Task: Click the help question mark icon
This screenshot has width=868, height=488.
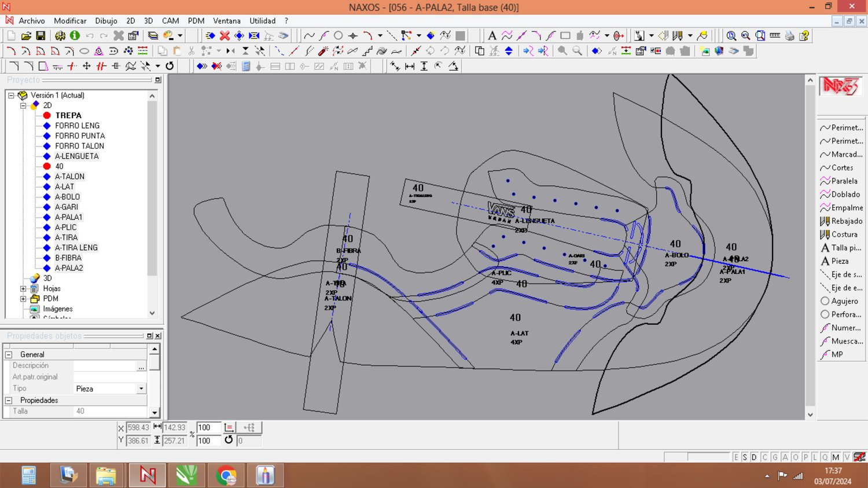Action: (804, 36)
